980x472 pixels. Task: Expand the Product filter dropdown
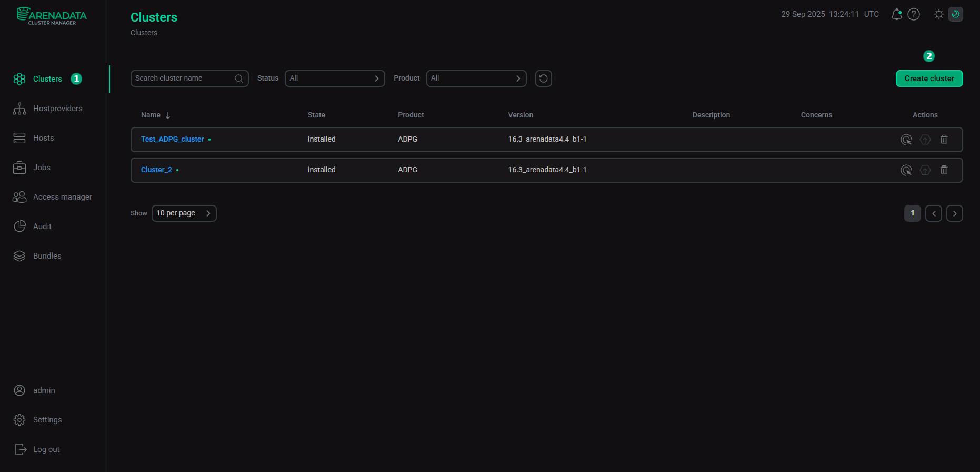476,78
